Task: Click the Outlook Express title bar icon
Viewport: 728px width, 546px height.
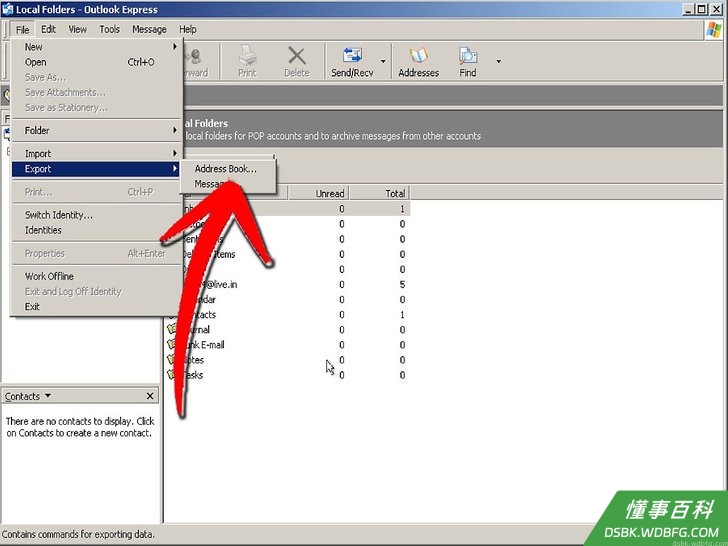Action: click(7, 9)
